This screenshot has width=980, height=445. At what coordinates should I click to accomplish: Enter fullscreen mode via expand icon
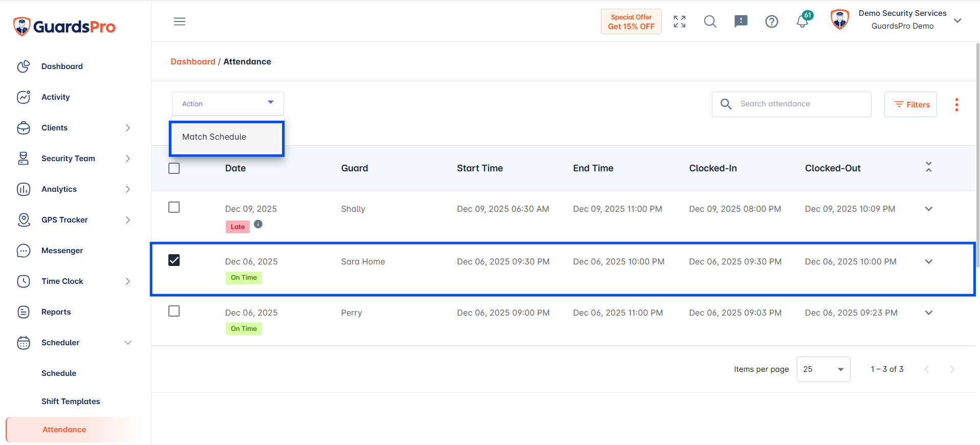[x=680, y=21]
